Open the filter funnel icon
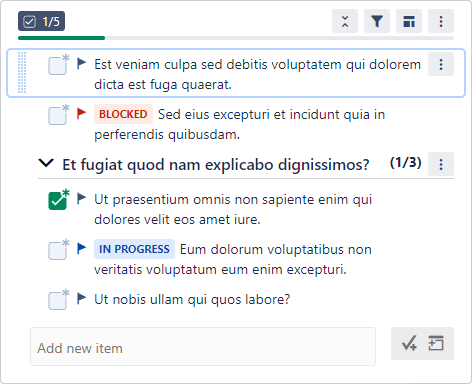 click(x=377, y=21)
